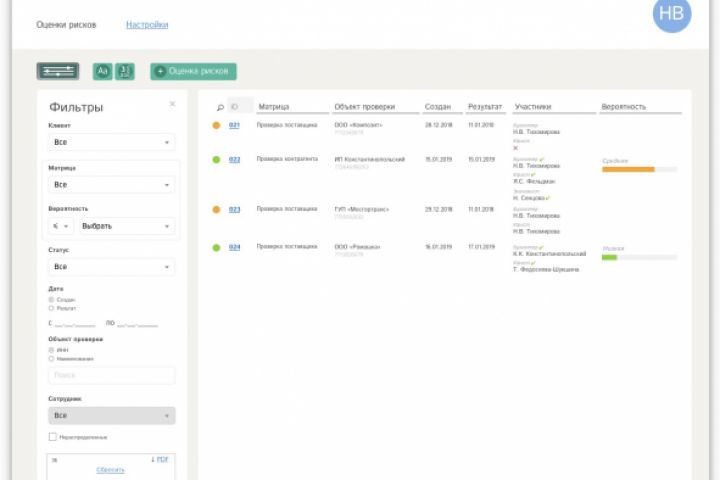The width and height of the screenshot is (720, 480).
Task: Select the Результат date radio button
Action: click(51, 308)
